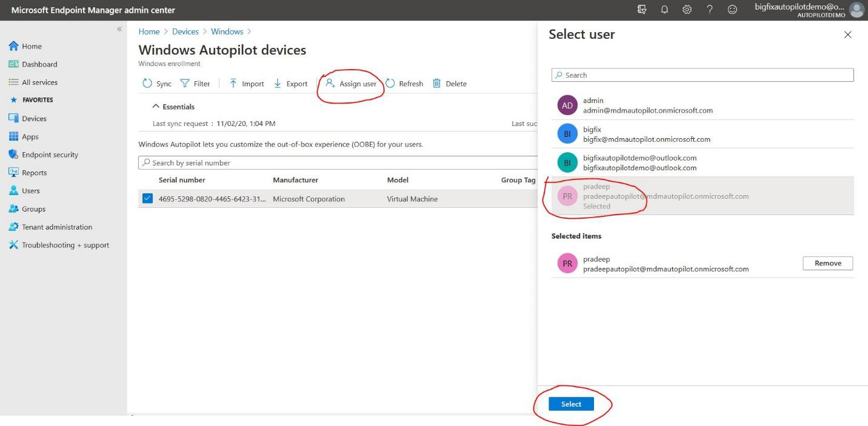Go to Home breadcrumb link
The height and width of the screenshot is (426, 868).
click(x=149, y=32)
